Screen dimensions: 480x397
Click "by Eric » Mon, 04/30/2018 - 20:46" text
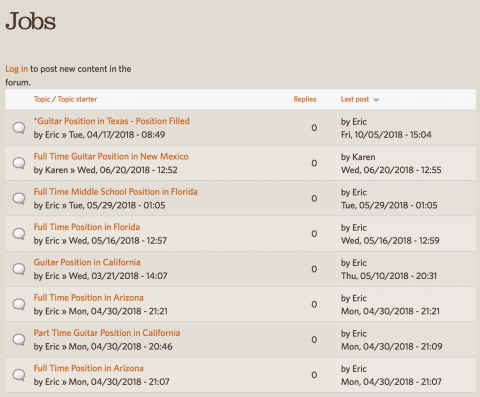[x=103, y=347]
